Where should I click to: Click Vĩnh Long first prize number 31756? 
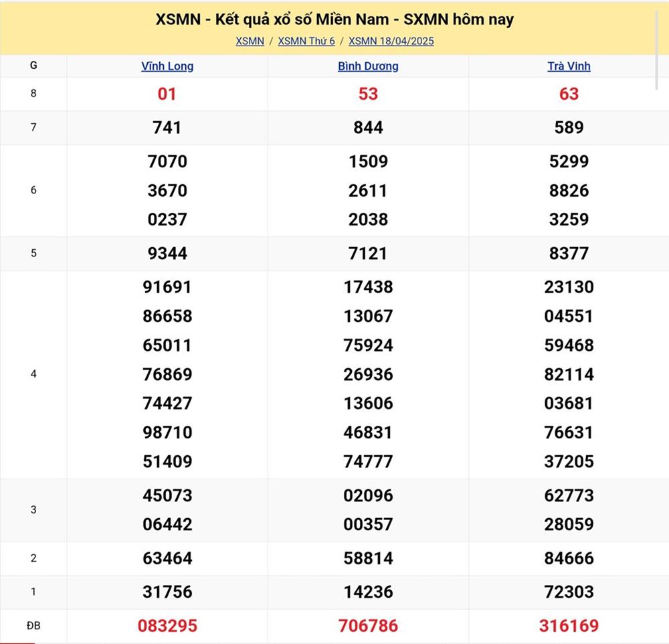pos(167,592)
